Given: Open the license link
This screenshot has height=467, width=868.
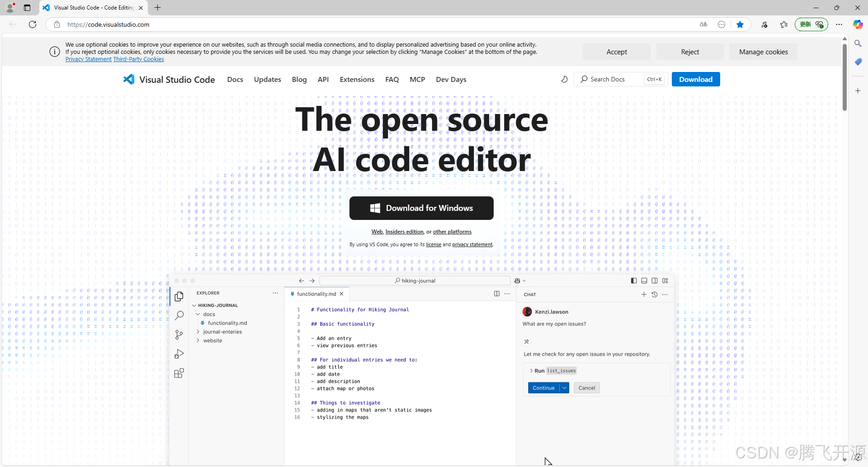Looking at the screenshot, I should [x=434, y=244].
